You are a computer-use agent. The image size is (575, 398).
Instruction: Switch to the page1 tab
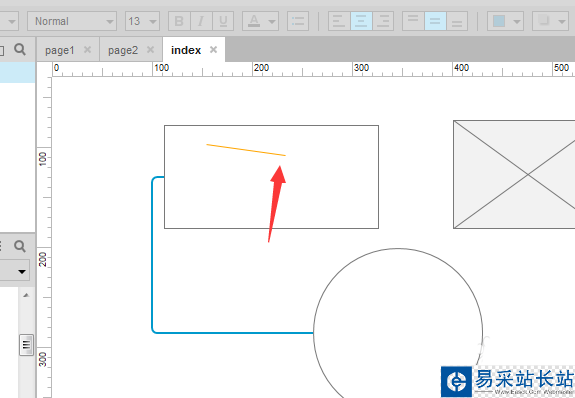(x=60, y=50)
